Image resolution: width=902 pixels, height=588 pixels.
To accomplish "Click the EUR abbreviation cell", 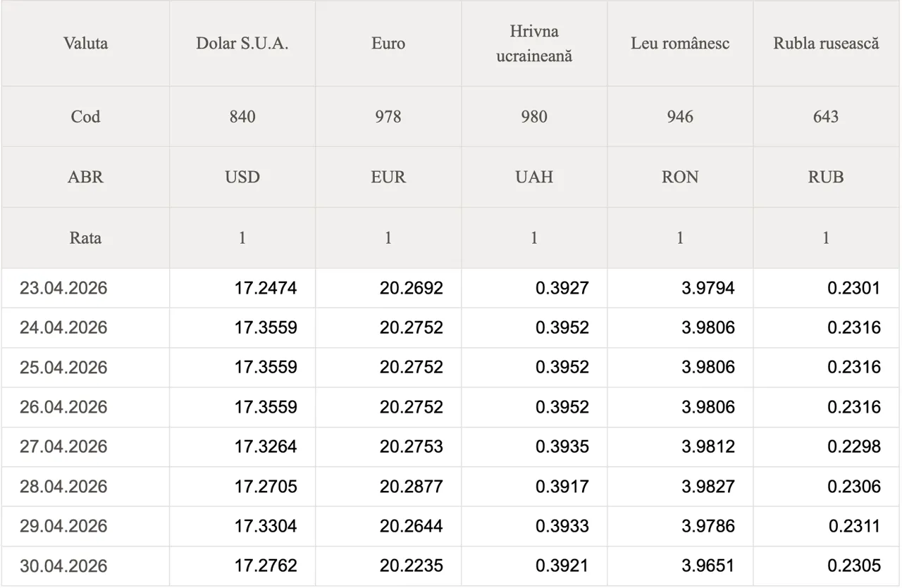I will tap(388, 177).
